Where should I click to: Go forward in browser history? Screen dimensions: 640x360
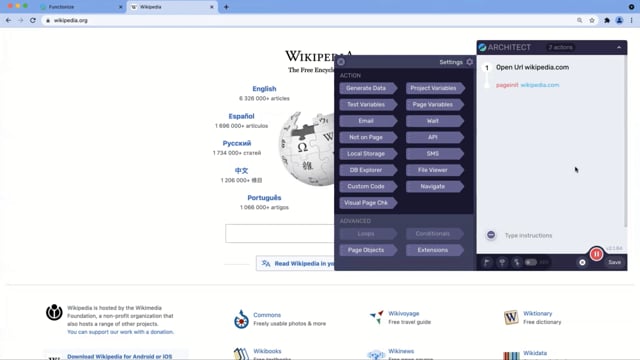tap(20, 20)
